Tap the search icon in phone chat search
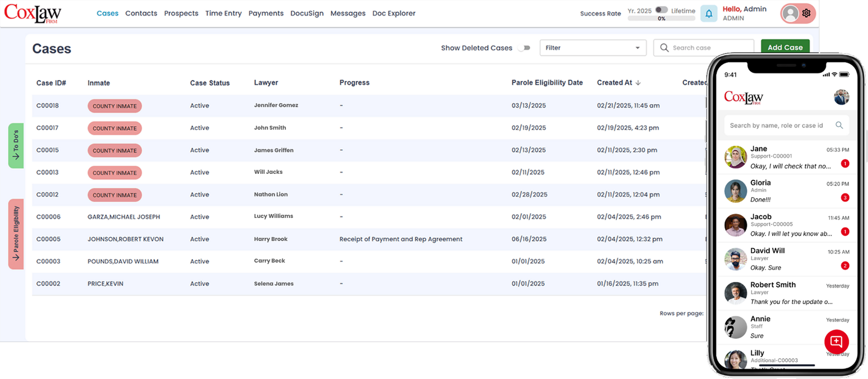This screenshot has width=868, height=379. pyautogui.click(x=839, y=125)
